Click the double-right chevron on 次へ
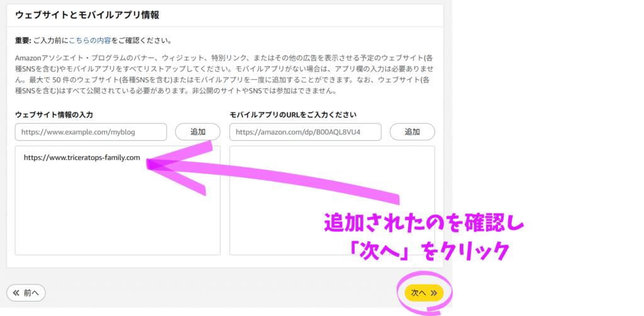The width and height of the screenshot is (644, 316). [x=433, y=293]
